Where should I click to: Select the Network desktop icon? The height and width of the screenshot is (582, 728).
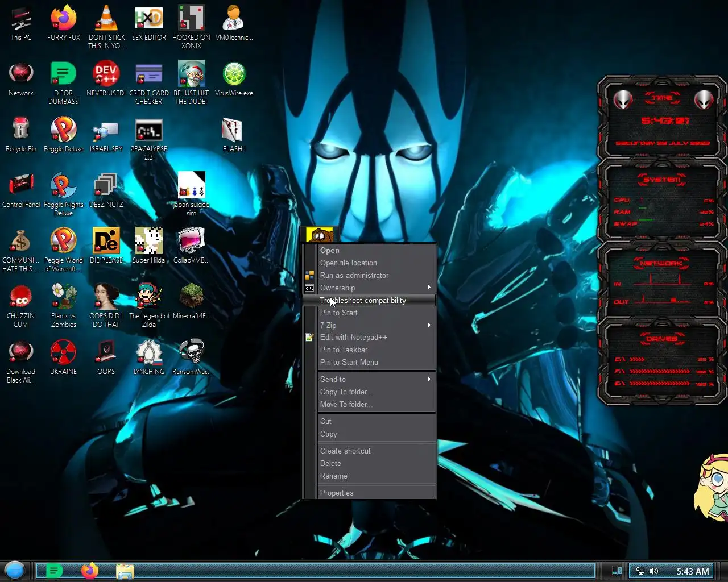[21, 79]
